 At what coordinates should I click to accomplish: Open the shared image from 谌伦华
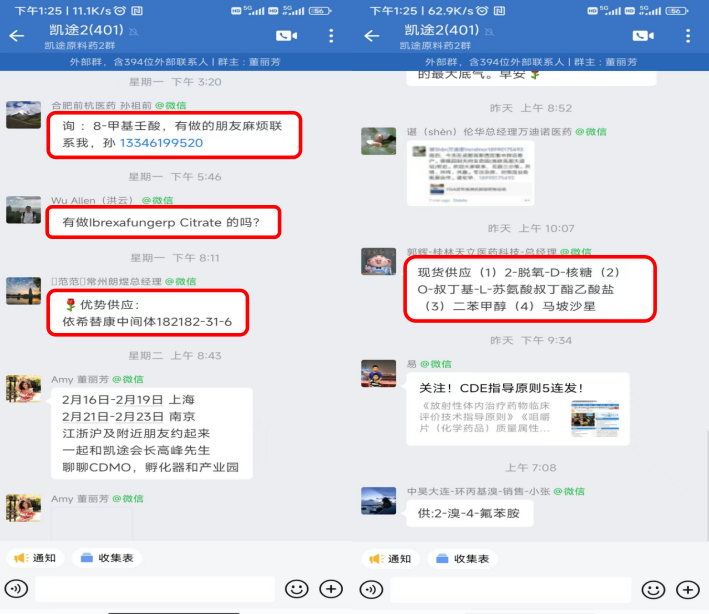(x=470, y=173)
